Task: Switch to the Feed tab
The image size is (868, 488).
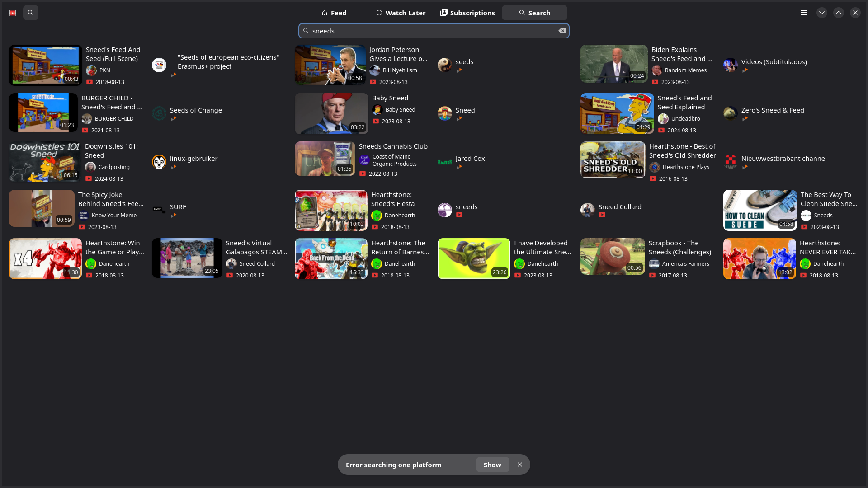Action: coord(334,13)
